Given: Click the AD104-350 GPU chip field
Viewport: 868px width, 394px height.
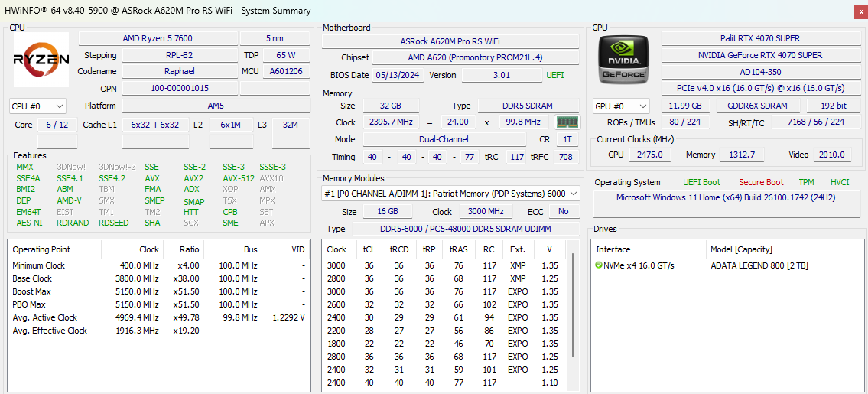Looking at the screenshot, I should (x=760, y=72).
